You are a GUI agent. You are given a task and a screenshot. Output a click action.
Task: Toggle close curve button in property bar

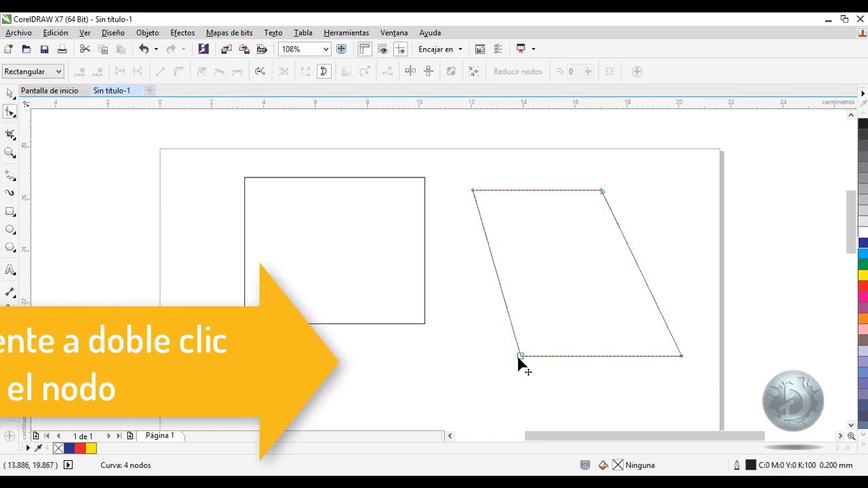(x=323, y=71)
